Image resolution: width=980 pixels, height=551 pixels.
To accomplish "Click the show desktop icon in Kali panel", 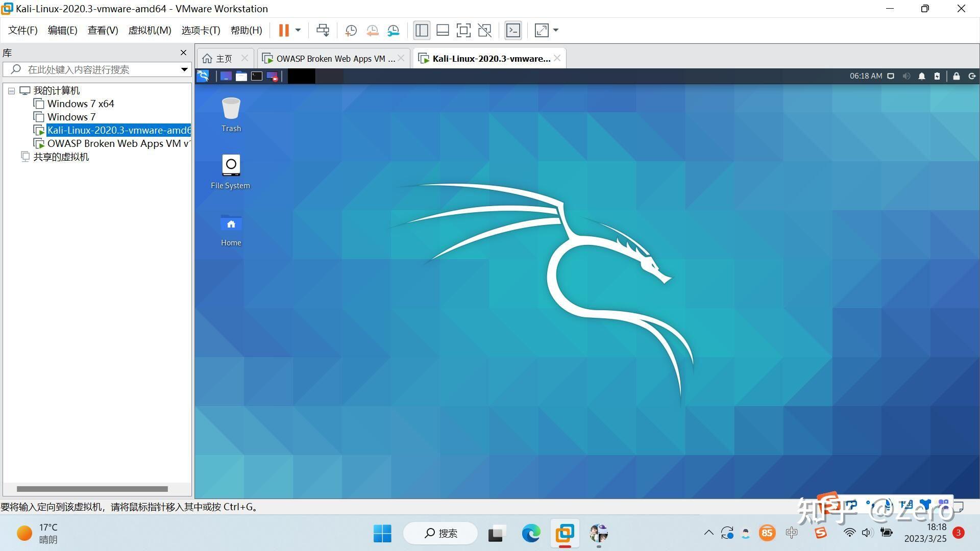I will click(226, 76).
